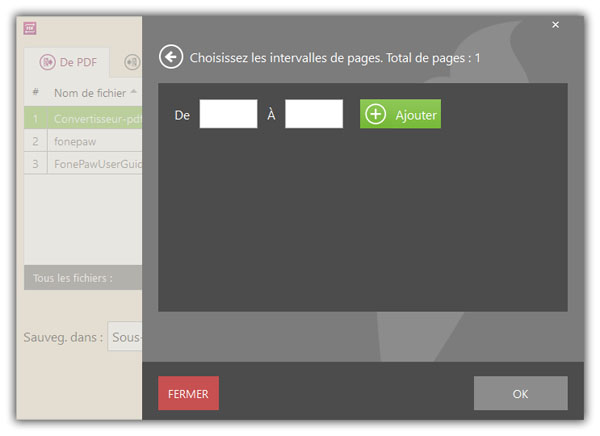
Task: Focus the 'De' start page field
Action: point(228,114)
